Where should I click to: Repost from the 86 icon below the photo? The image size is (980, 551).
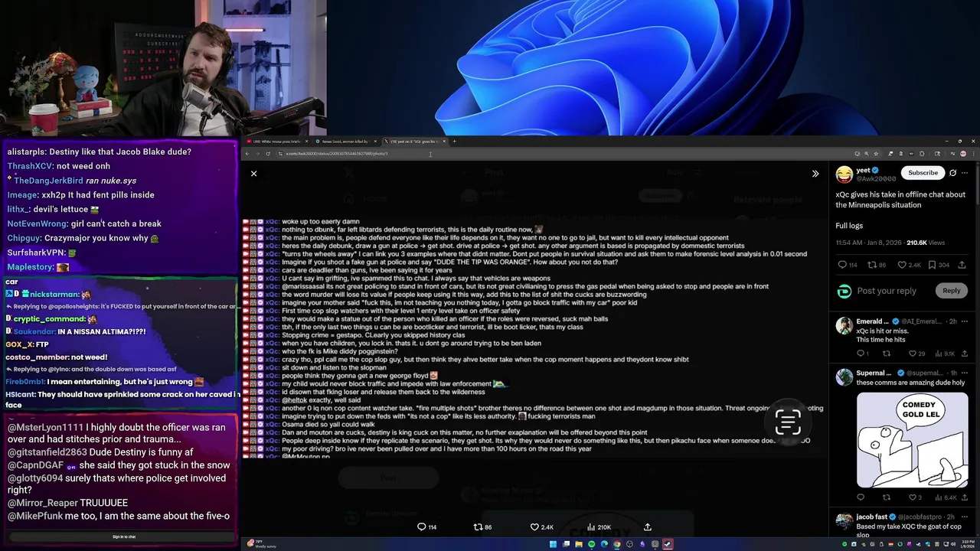(483, 527)
